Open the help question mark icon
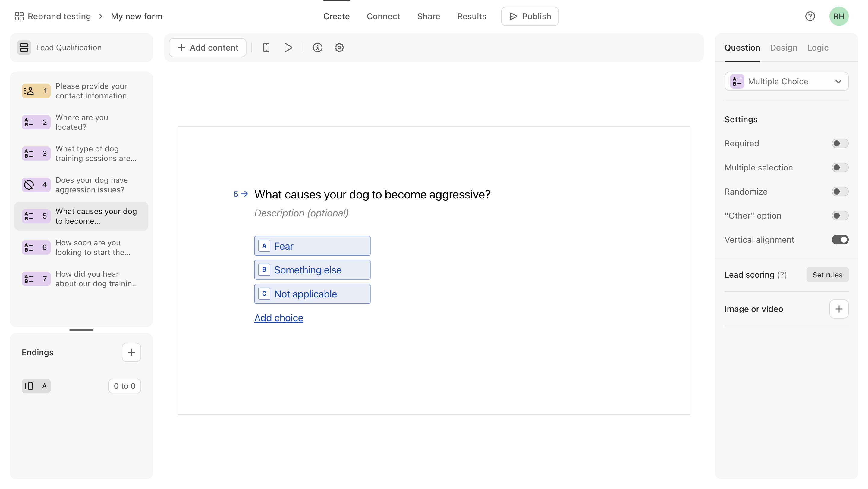The height and width of the screenshot is (489, 868). 810,16
